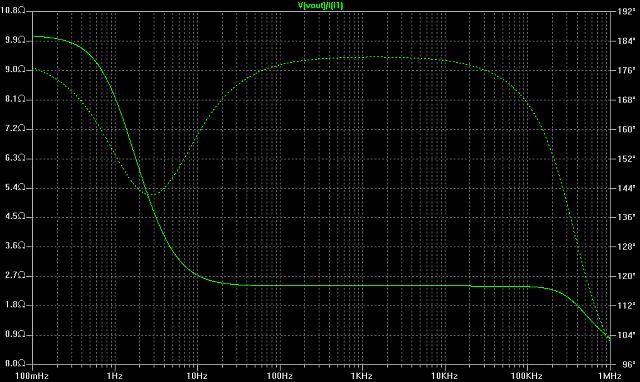The height and width of the screenshot is (382, 640).
Task: Click the 6.3Ω left axis label
Action: coord(15,158)
